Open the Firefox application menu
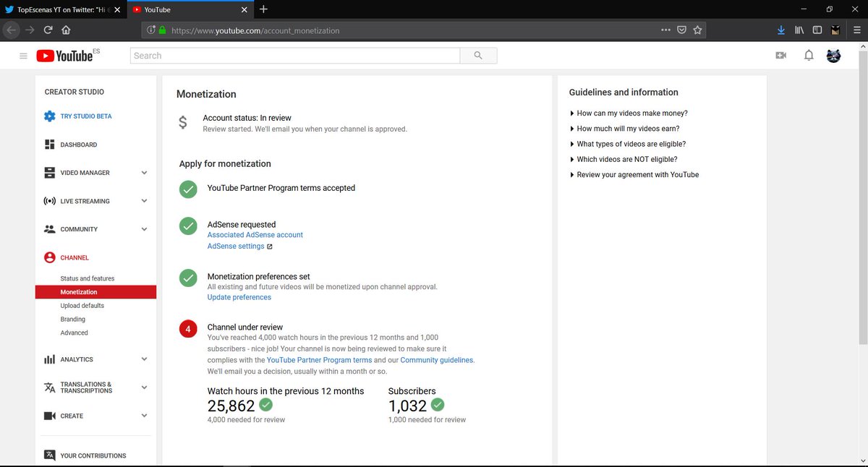Viewport: 868px width, 467px height. pyautogui.click(x=856, y=30)
